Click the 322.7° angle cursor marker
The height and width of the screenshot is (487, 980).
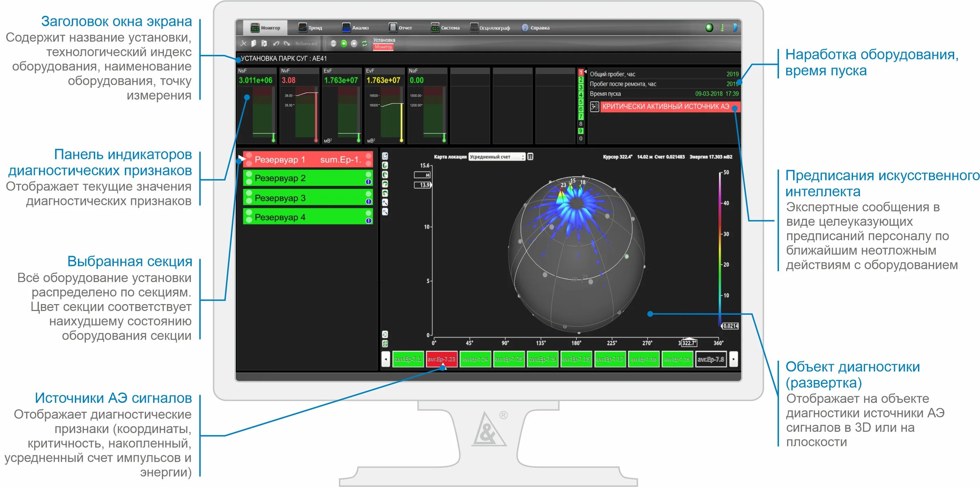point(689,343)
